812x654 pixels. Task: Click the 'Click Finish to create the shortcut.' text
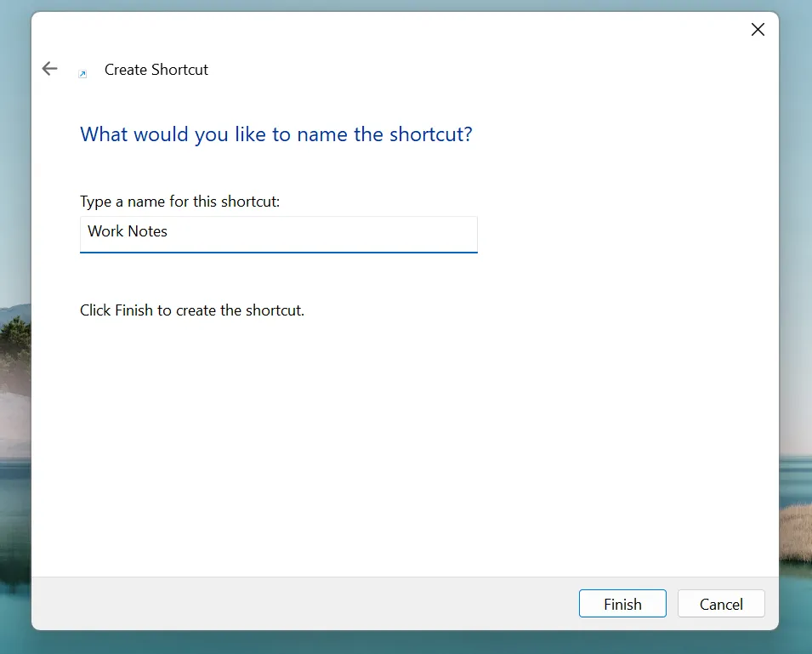(192, 310)
